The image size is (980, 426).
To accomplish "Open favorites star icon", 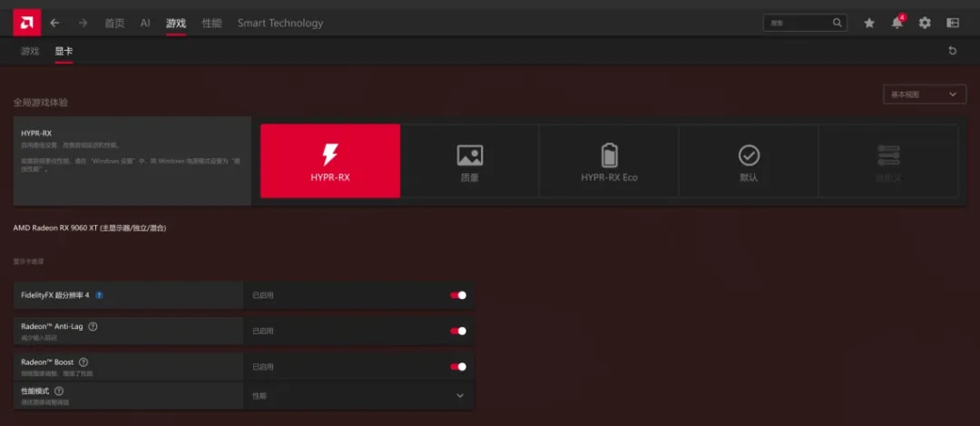I will 869,23.
